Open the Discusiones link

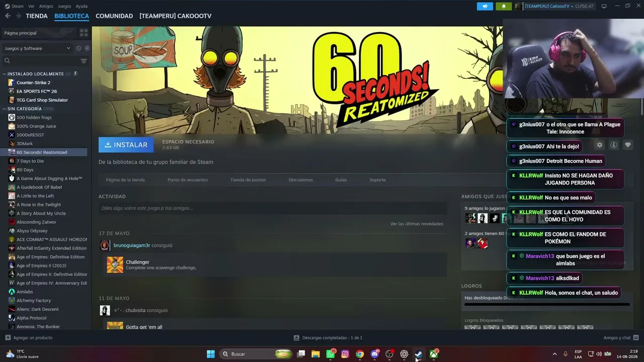(301, 180)
